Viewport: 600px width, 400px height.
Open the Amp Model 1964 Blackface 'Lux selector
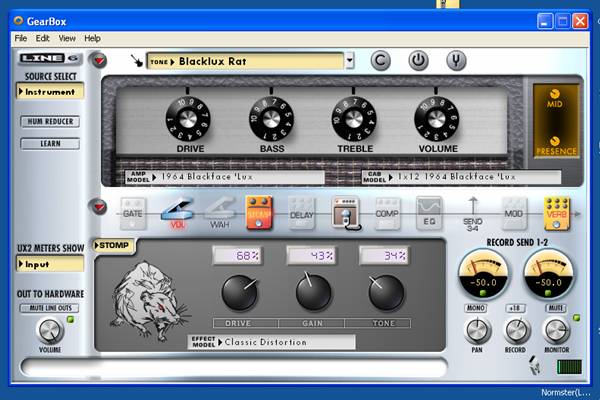point(225,177)
